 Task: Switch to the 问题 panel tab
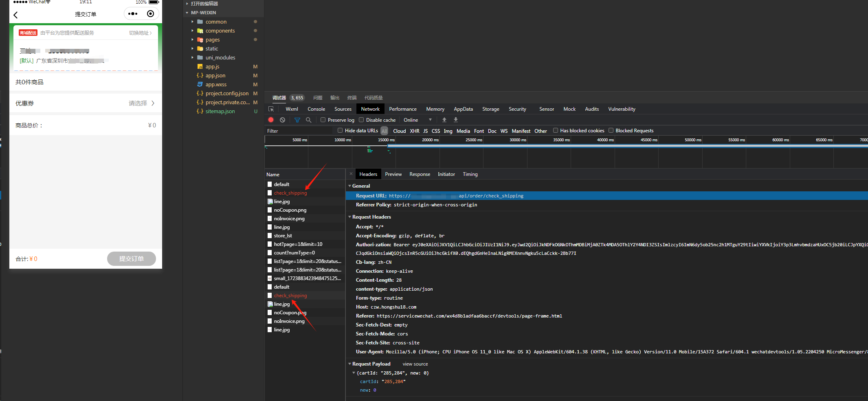[x=318, y=98]
